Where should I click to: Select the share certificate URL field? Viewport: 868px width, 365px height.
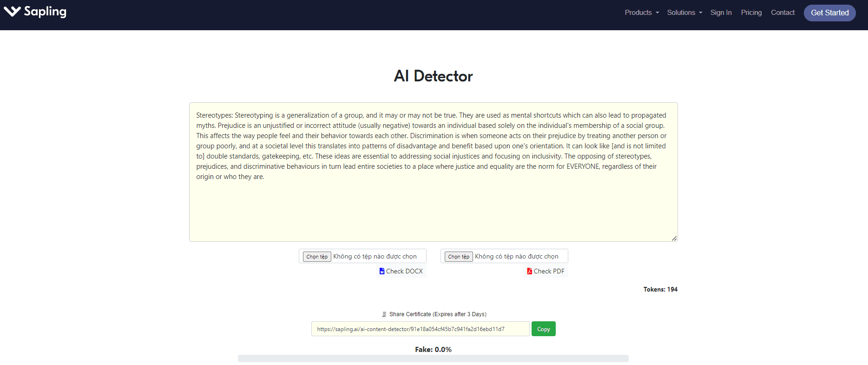(x=420, y=329)
